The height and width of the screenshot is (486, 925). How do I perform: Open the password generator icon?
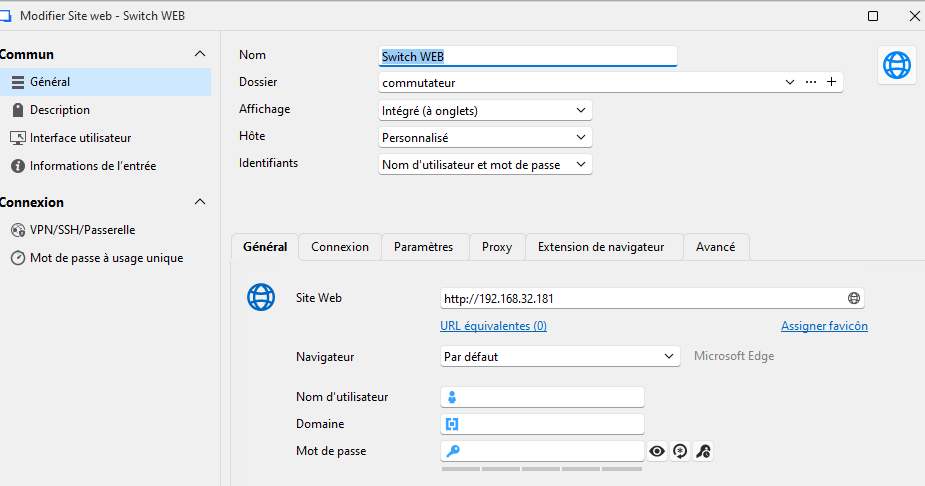(680, 452)
